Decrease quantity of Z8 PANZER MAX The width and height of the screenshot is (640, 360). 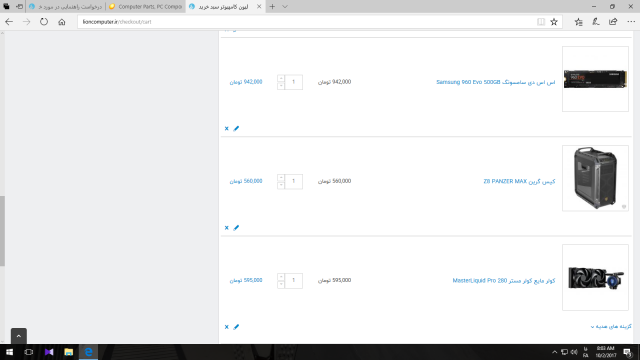coord(281,185)
